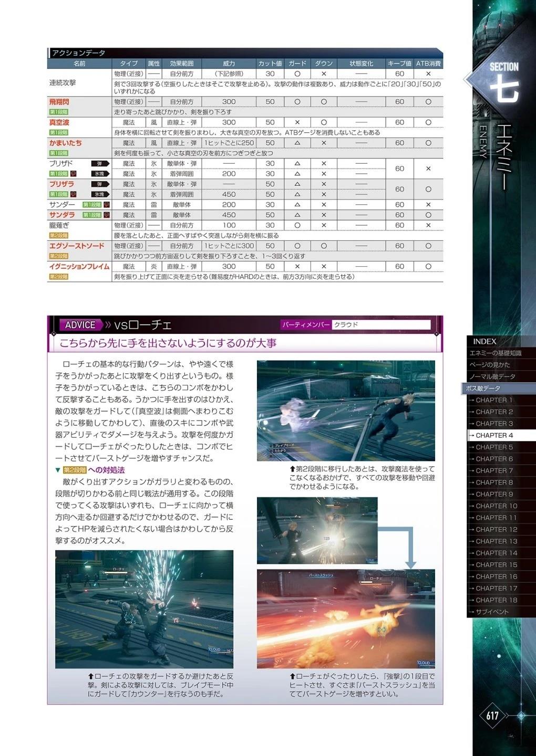Image resolution: width=536 pixels, height=756 pixels.
Task: Click the 氷塊 tag in the ブリザラ row
Action: (100, 194)
